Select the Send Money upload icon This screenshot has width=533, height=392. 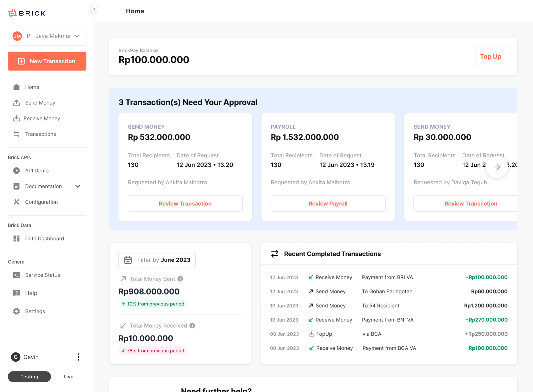click(x=16, y=102)
